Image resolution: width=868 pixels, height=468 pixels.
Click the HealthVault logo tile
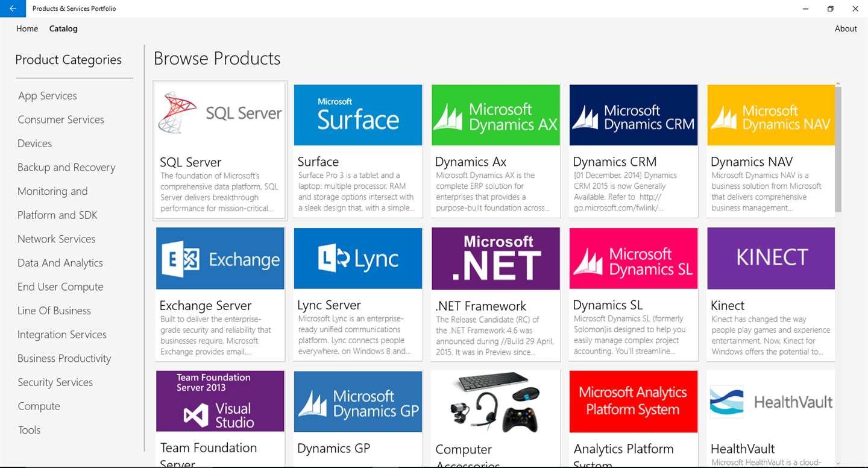[x=771, y=401]
